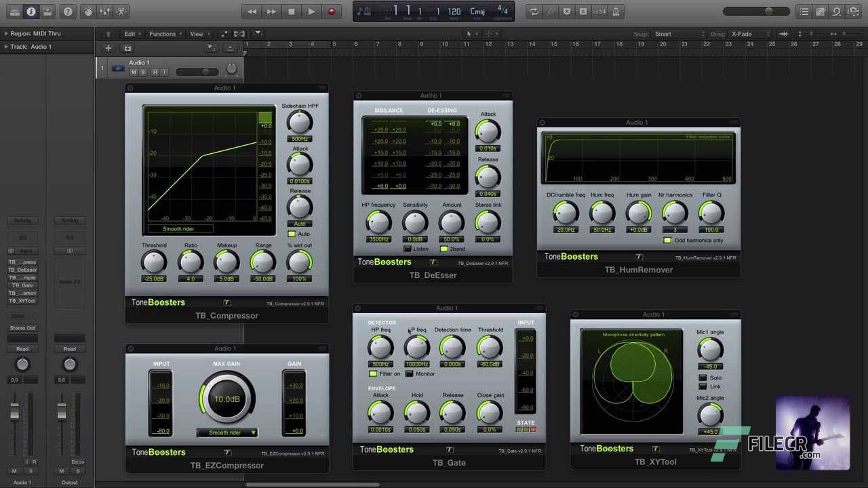Enable Monitor in TB_Gate
The image size is (868, 488).
pyautogui.click(x=409, y=373)
